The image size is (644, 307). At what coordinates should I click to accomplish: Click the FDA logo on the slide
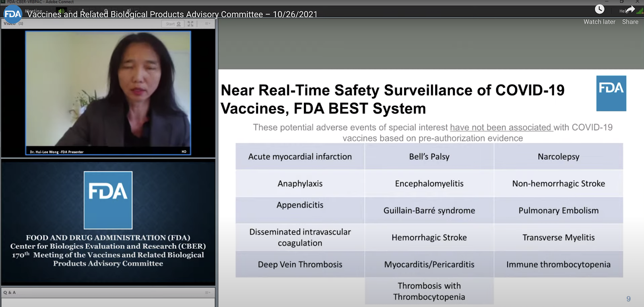611,93
